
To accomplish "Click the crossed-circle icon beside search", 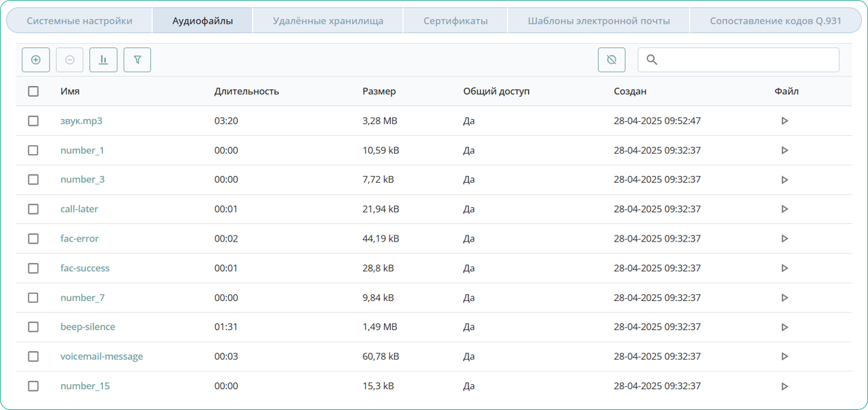I will [x=611, y=60].
